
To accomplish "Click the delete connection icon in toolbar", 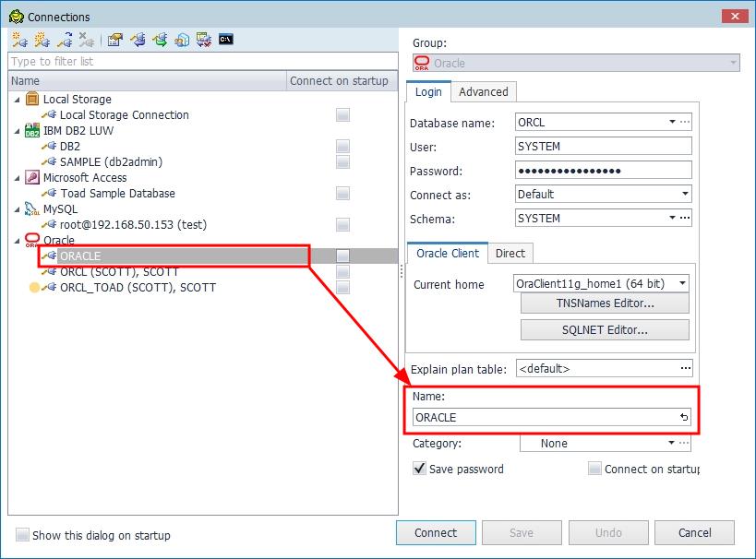I will tap(86, 40).
